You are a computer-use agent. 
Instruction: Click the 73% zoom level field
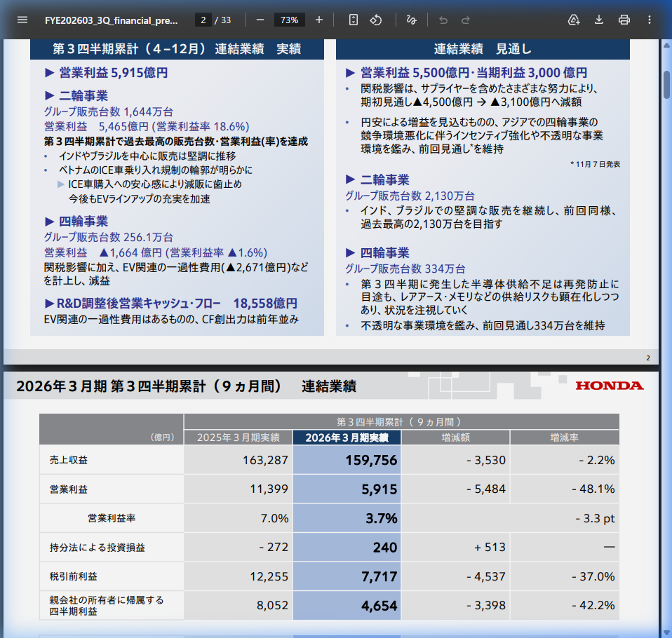(289, 20)
